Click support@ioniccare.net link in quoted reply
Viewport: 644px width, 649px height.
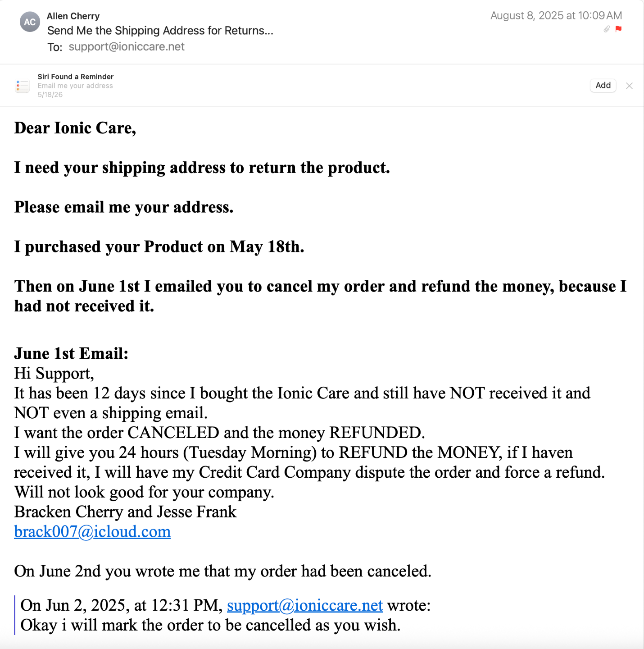tap(304, 605)
